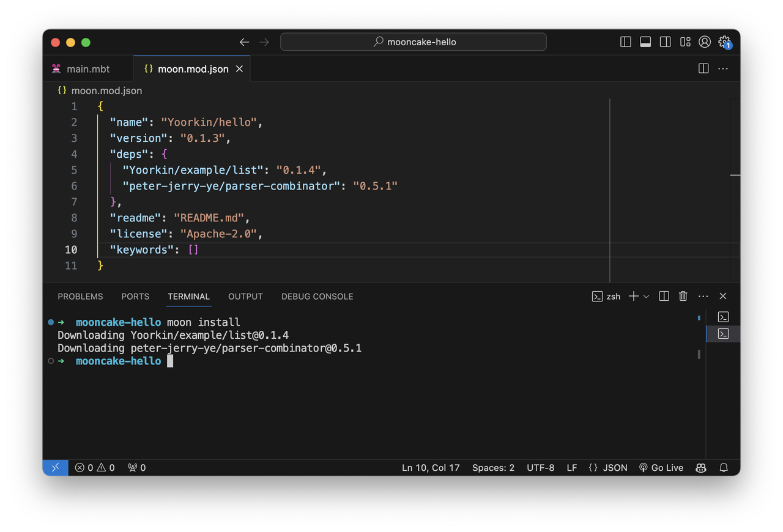Screen dimensions: 783x532
Task: Open the editor tab more actions menu
Action: point(723,68)
